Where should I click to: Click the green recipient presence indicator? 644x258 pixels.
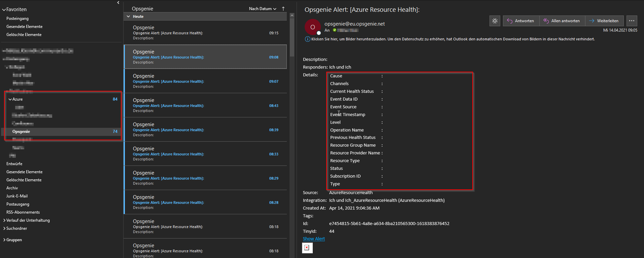(335, 30)
